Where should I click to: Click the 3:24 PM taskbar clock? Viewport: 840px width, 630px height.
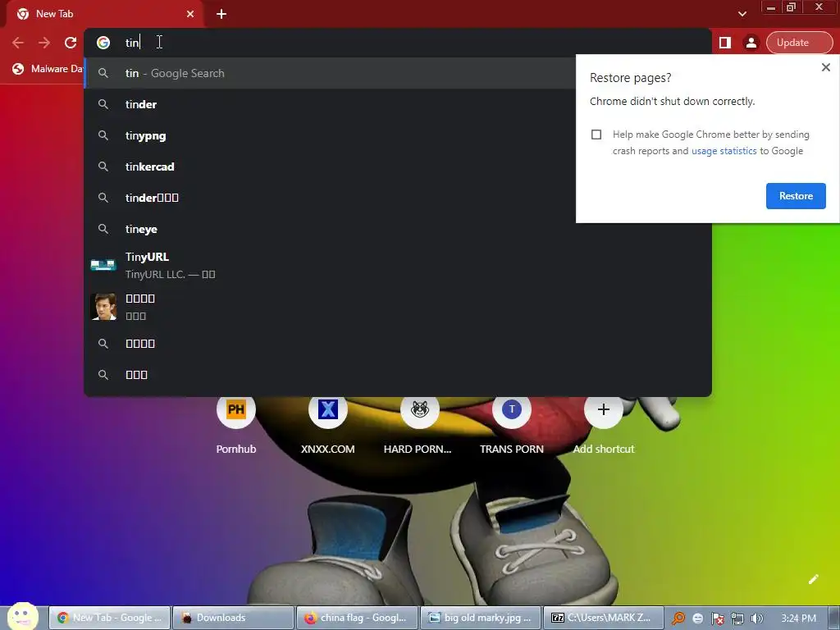(798, 619)
